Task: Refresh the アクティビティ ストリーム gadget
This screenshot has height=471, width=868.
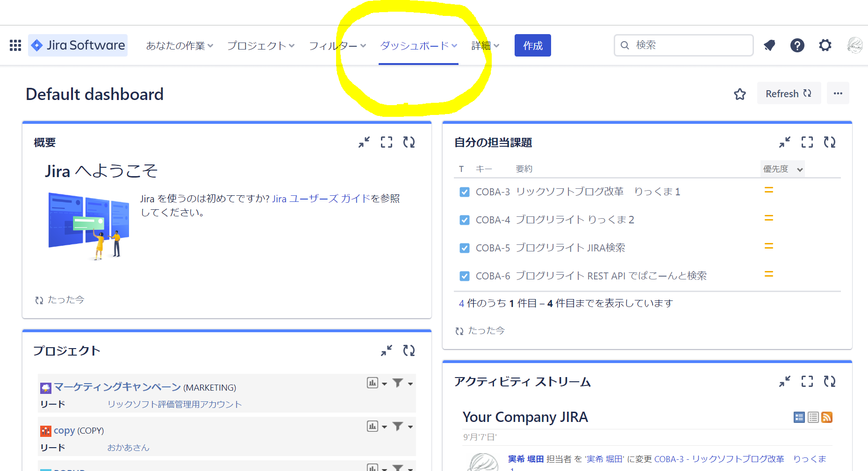Action: 830,381
